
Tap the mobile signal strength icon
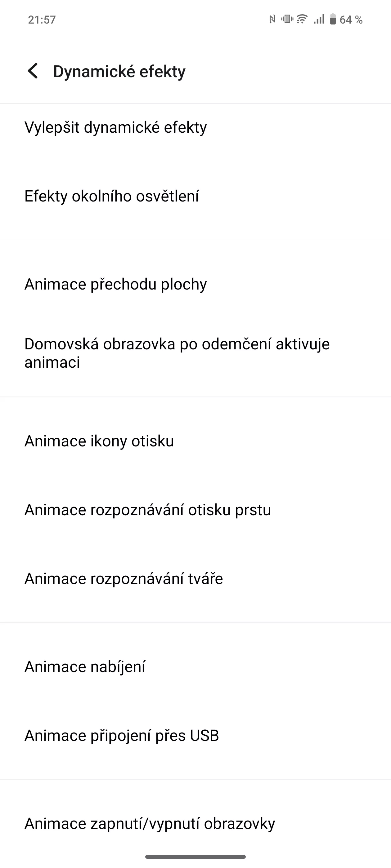tap(319, 19)
